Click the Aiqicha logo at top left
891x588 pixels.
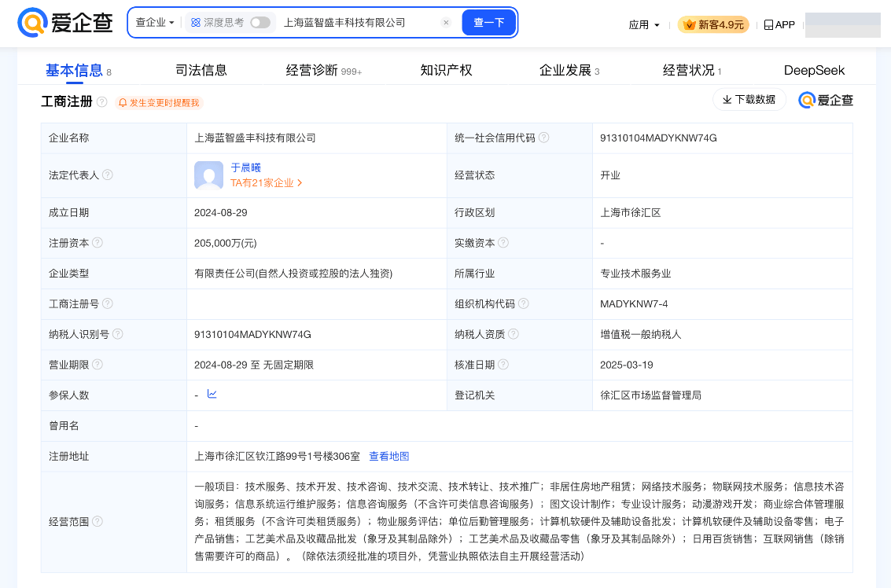(x=66, y=24)
